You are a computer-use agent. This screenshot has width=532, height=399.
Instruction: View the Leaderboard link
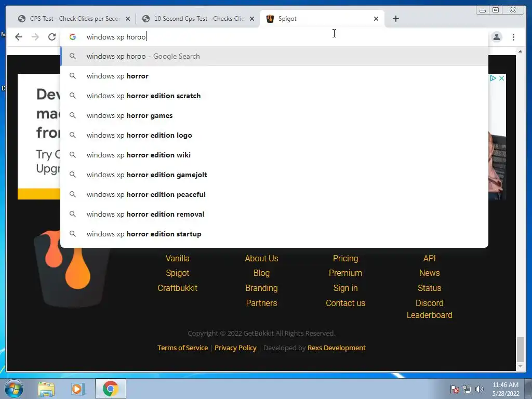430,315
